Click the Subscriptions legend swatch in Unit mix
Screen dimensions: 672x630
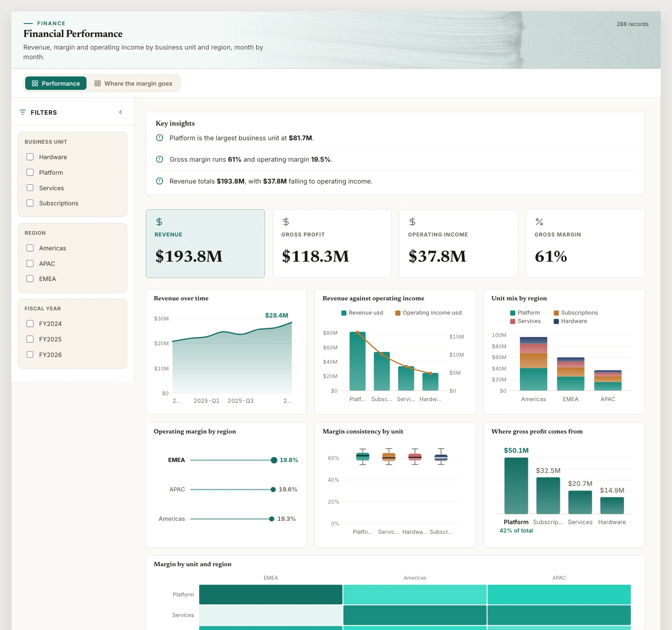(556, 313)
